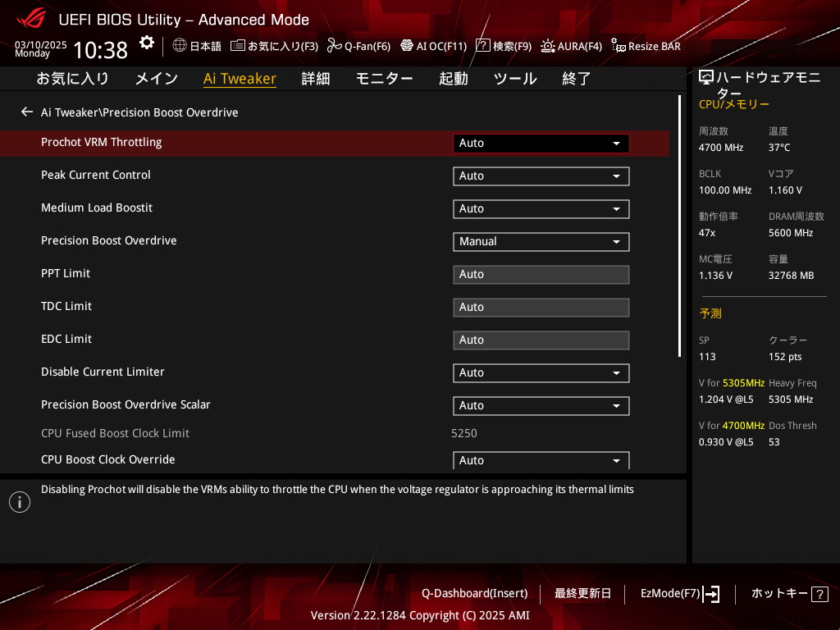Open the お気に入り tab
The width and height of the screenshot is (840, 630).
point(72,79)
